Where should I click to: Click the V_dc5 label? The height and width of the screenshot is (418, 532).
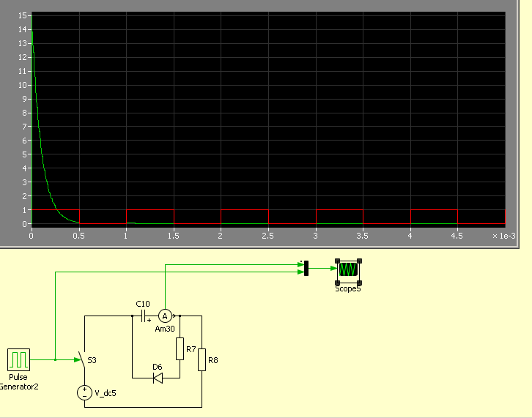[106, 393]
